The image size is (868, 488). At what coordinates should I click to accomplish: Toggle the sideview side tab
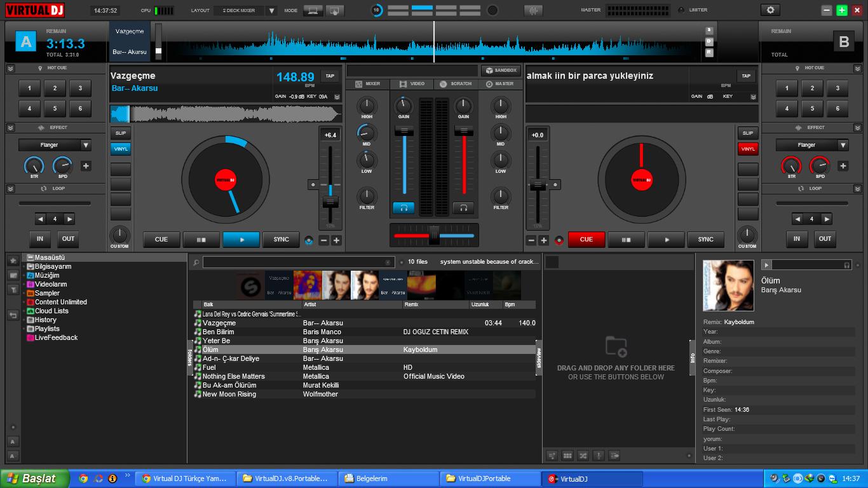539,358
